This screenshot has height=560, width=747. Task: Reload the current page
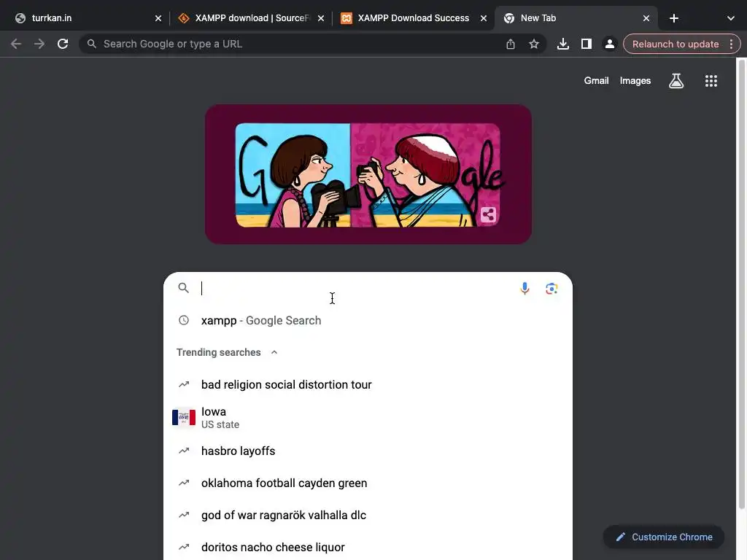(63, 44)
